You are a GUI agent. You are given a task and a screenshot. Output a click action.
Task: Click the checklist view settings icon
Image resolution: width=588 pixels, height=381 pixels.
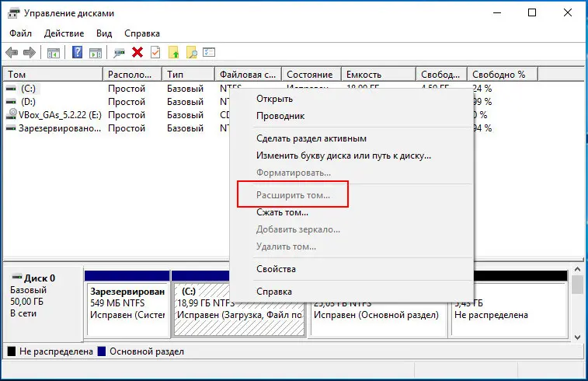pos(209,52)
